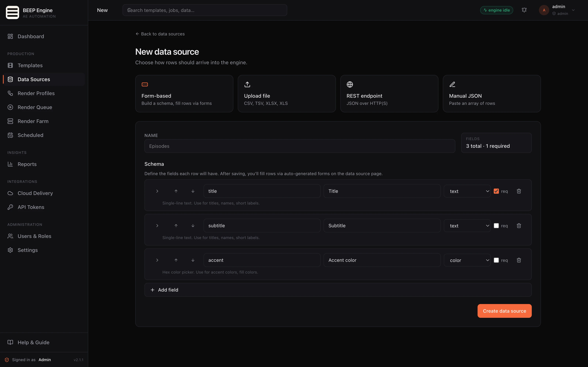Click the v2.1.1 version text
Screen dimensions: 588x367
(78, 360)
